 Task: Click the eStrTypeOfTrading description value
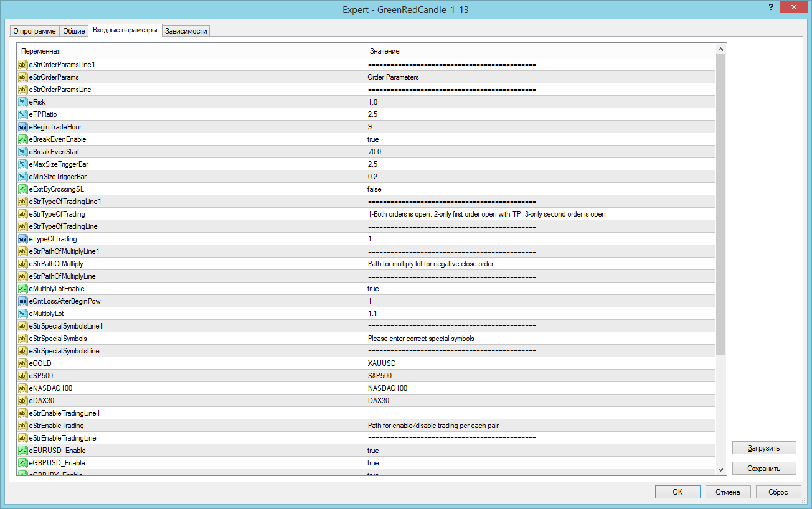486,214
